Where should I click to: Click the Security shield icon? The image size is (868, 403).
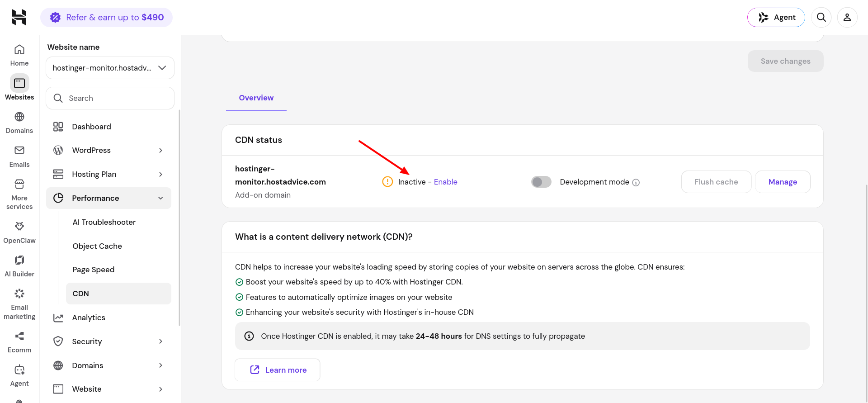(x=58, y=341)
